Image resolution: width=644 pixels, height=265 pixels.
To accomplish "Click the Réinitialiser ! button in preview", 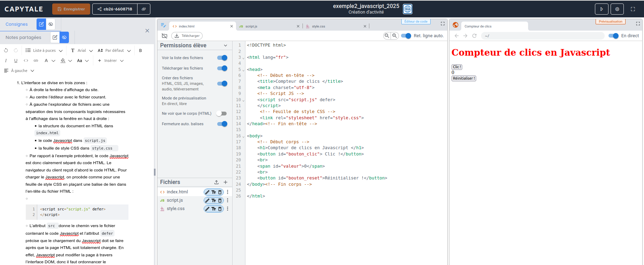I will (464, 78).
